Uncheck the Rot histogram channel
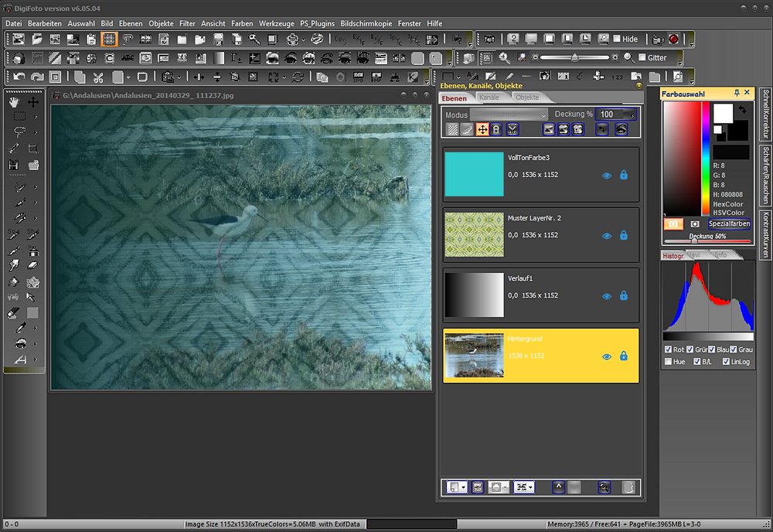 pos(669,350)
